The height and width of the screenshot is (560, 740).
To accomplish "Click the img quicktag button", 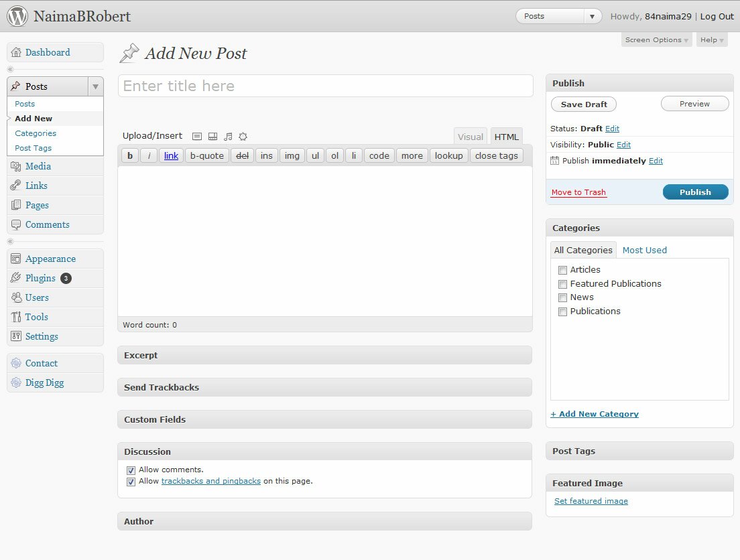I will 292,155.
